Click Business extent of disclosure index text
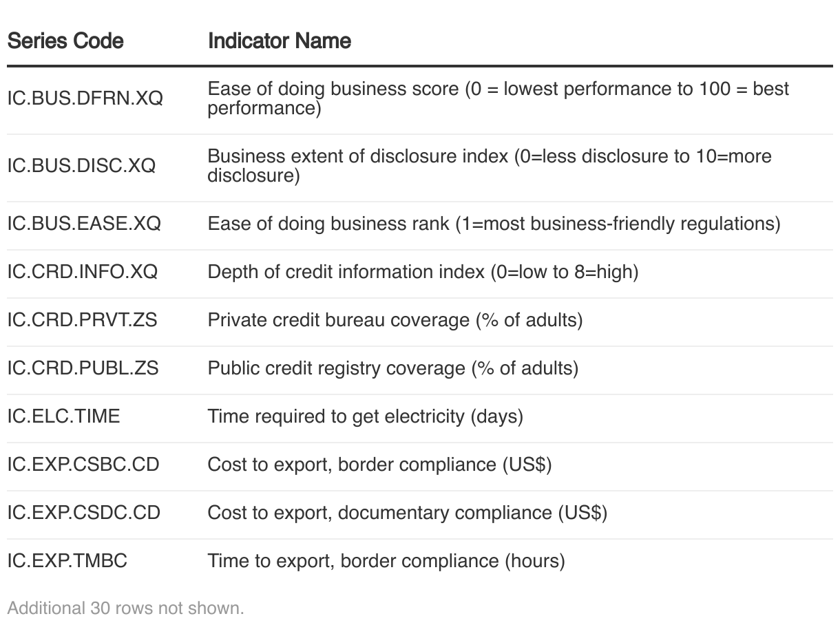Image resolution: width=840 pixels, height=625 pixels. pyautogui.click(x=489, y=166)
